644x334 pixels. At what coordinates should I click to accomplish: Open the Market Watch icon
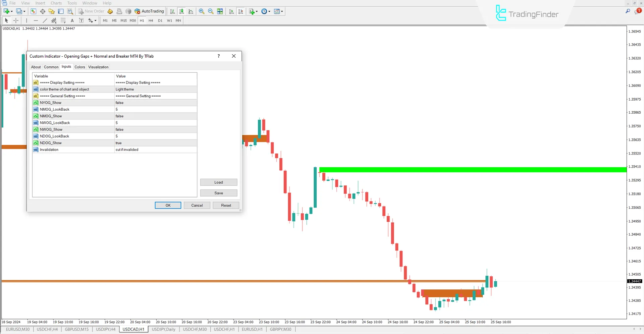(x=33, y=11)
